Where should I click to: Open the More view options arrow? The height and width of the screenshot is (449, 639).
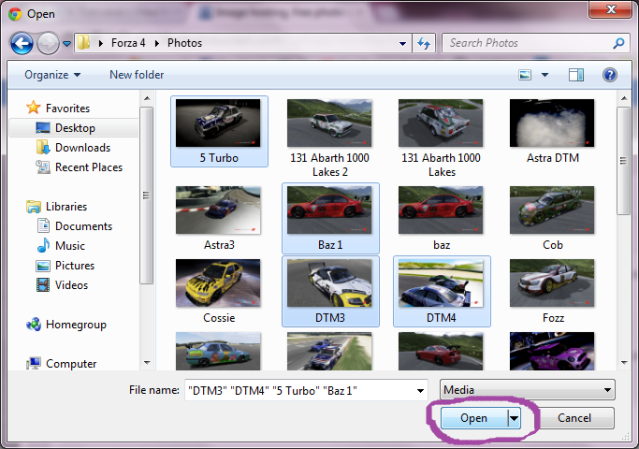coord(544,75)
